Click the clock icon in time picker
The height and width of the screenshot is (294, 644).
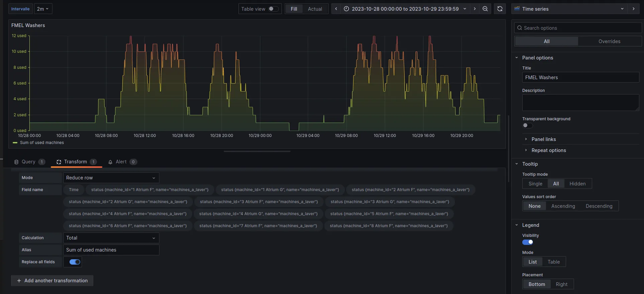[x=346, y=9]
